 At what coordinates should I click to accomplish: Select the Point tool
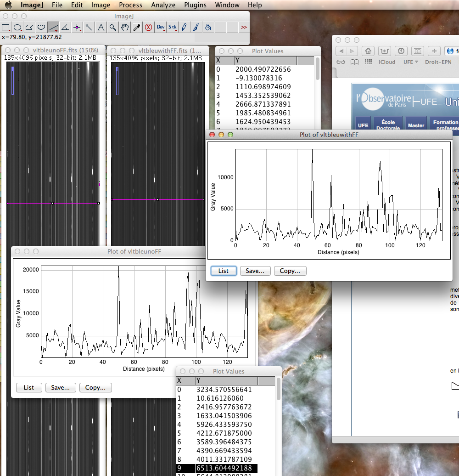[77, 27]
